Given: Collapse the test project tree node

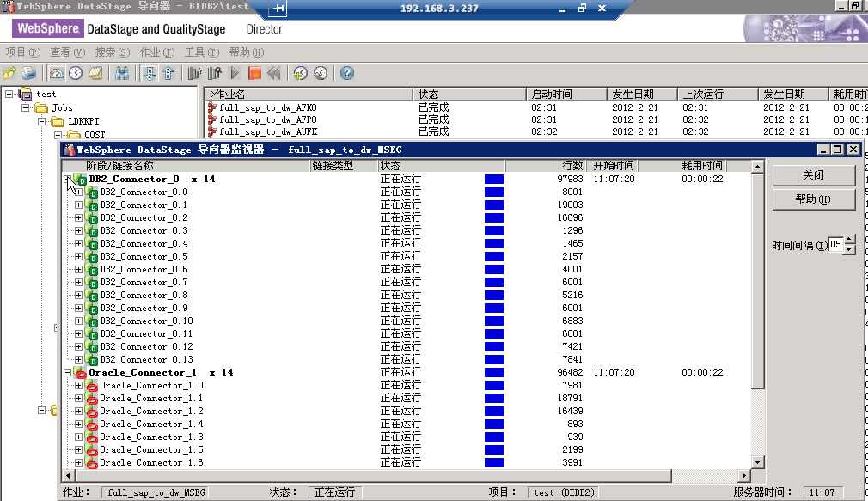Looking at the screenshot, I should pos(9,95).
